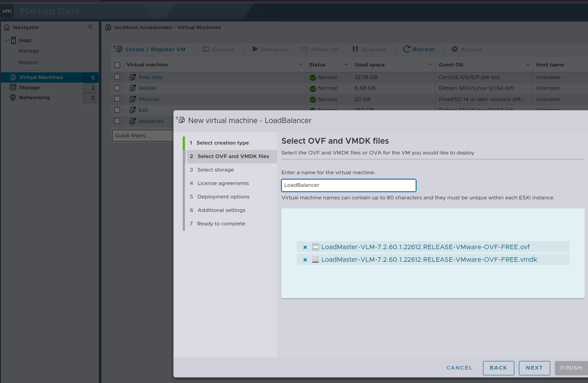Open the Status column dropdown
Image resolution: width=588 pixels, height=383 pixels.
(x=346, y=65)
